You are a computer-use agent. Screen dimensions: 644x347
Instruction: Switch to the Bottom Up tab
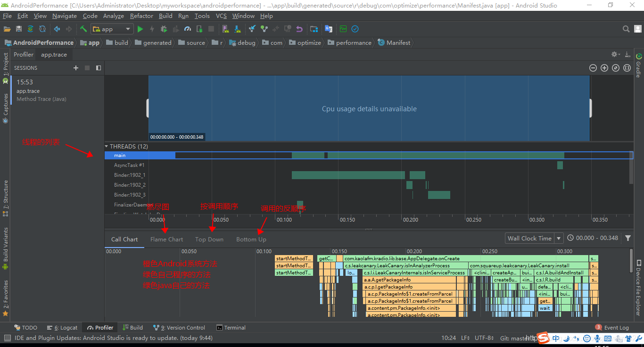251,239
